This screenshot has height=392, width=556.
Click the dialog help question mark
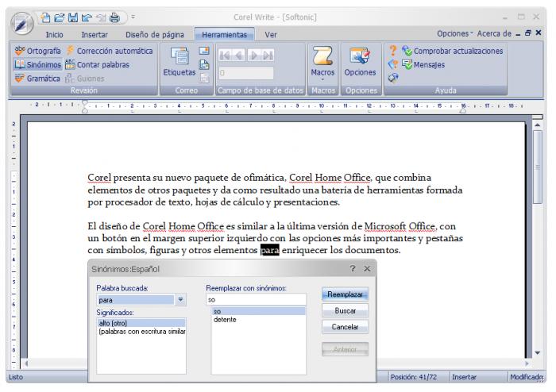click(353, 268)
